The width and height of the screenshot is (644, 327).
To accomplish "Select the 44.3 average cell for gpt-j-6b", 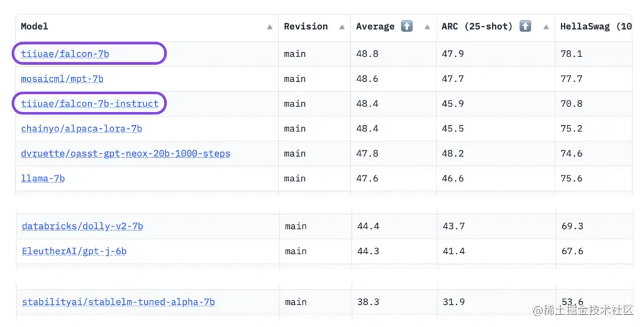I will tap(394, 252).
